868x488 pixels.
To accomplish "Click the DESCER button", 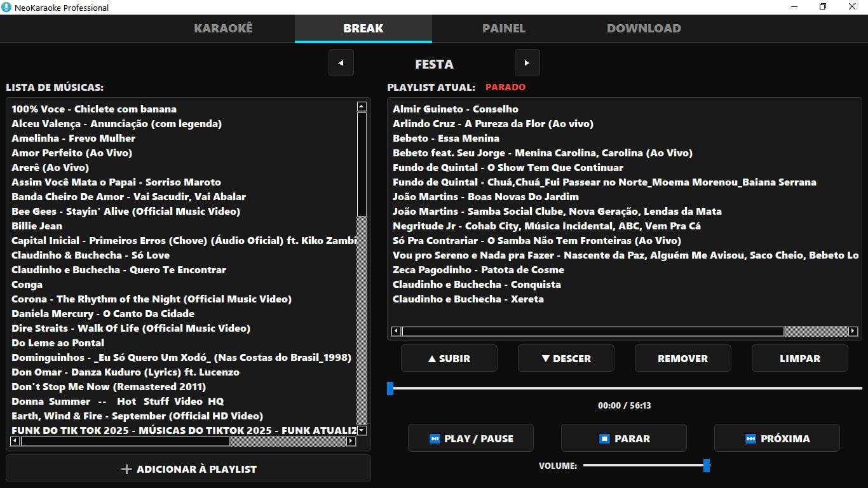I will [x=566, y=358].
